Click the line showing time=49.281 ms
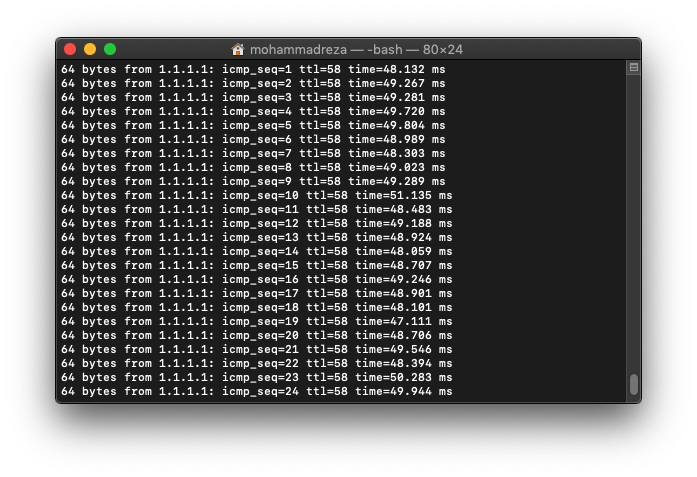This screenshot has width=697, height=477. (253, 97)
